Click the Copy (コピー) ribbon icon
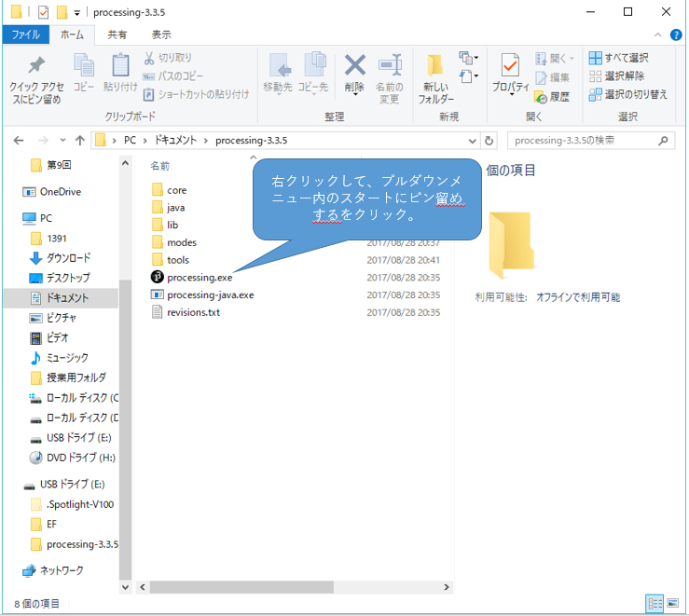The height and width of the screenshot is (616, 689). 84,73
